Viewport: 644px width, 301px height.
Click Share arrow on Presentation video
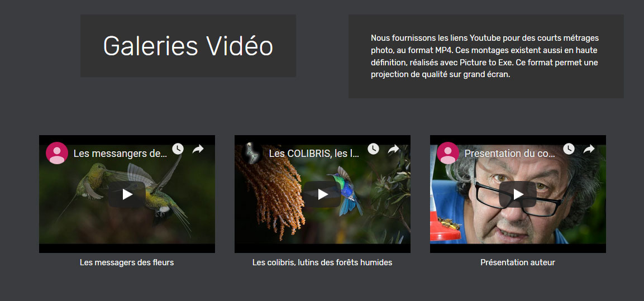point(589,149)
